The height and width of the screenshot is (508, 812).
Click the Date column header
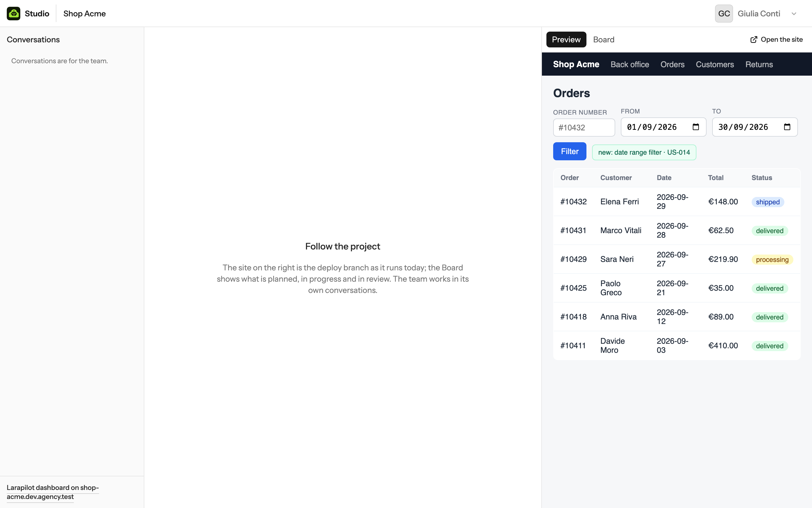point(664,178)
